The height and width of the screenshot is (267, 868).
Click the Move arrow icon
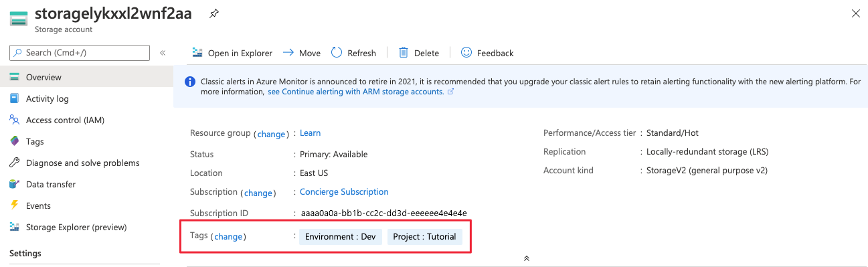288,52
